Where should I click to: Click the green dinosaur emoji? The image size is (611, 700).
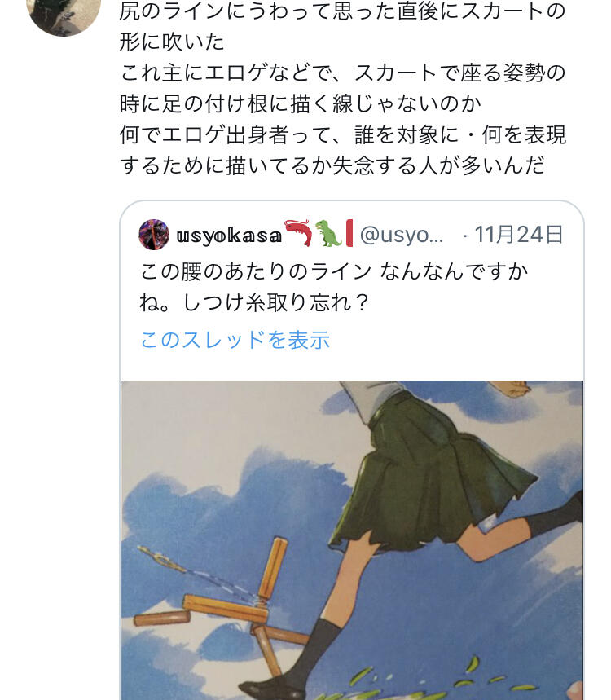pos(328,234)
